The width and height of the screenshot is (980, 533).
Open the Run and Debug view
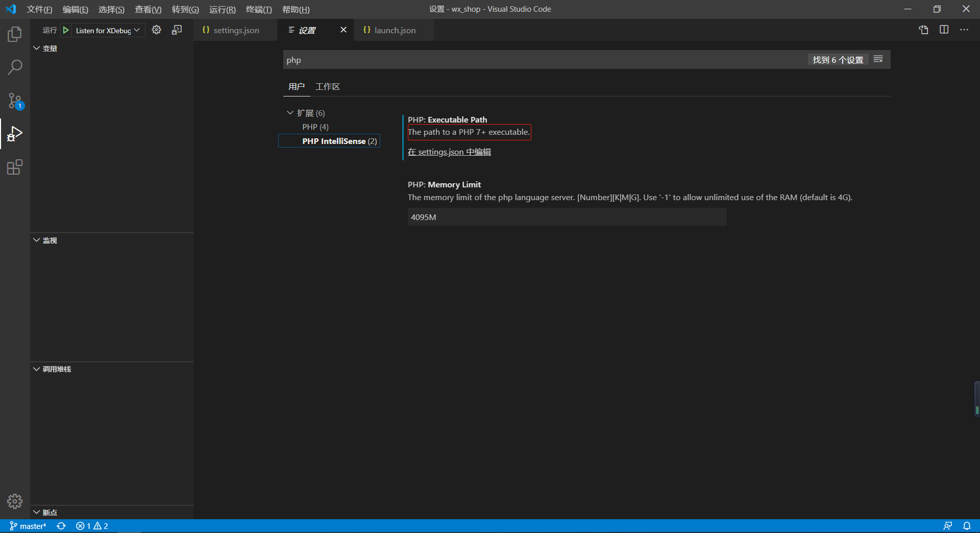pyautogui.click(x=15, y=134)
